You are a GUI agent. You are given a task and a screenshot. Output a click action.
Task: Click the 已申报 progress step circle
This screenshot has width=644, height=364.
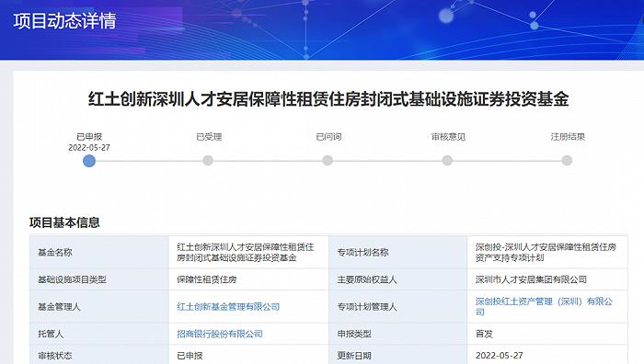coord(89,161)
